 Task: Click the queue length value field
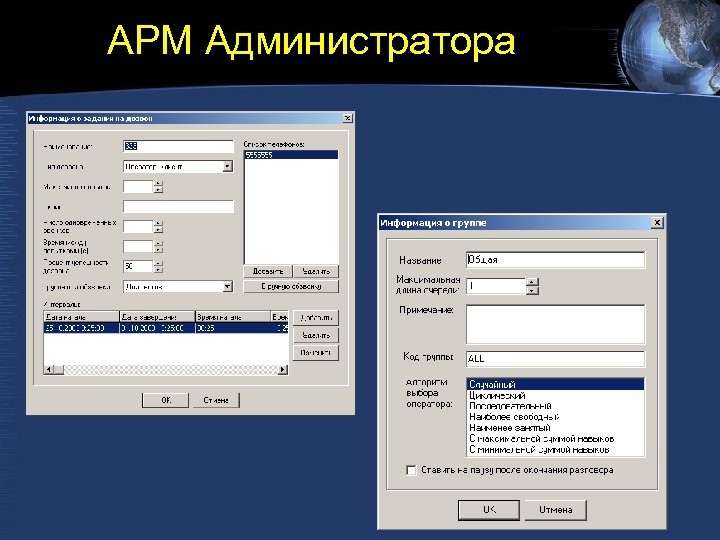point(495,286)
